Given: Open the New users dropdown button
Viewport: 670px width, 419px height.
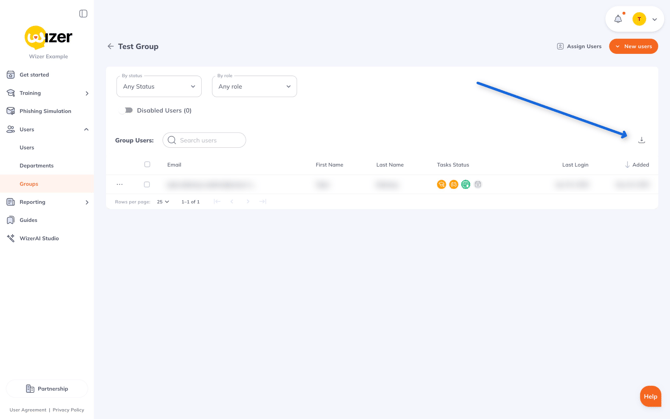Looking at the screenshot, I should [x=633, y=46].
